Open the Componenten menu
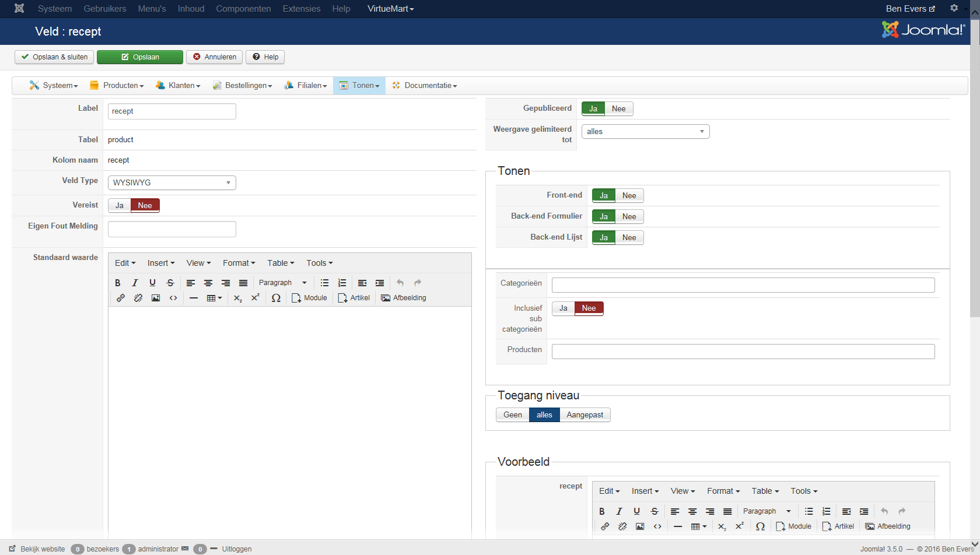980x555 pixels. click(243, 9)
